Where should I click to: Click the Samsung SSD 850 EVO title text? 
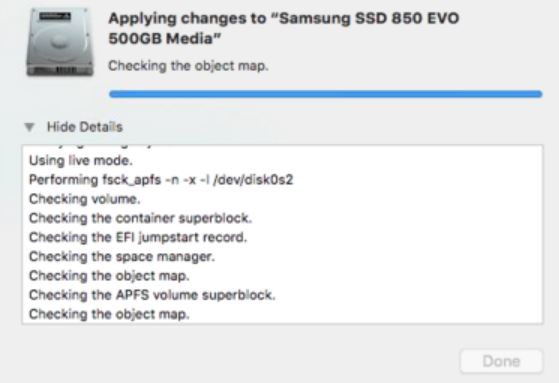[283, 28]
